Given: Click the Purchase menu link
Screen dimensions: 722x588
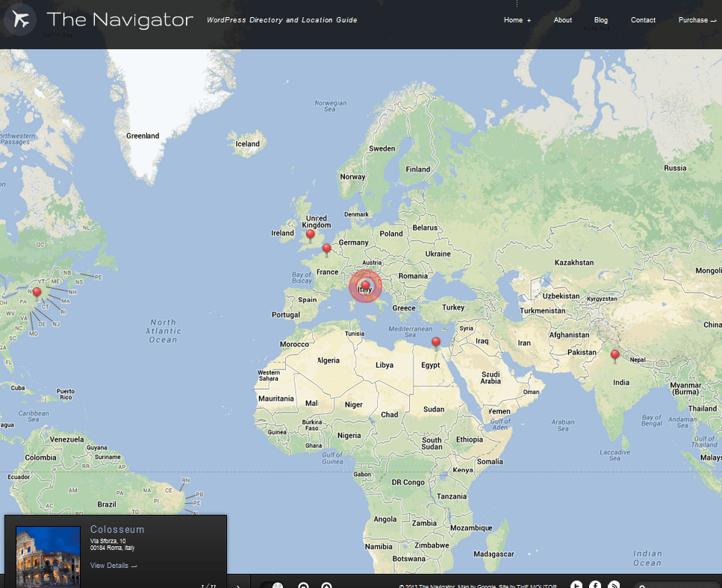Looking at the screenshot, I should click(x=697, y=20).
